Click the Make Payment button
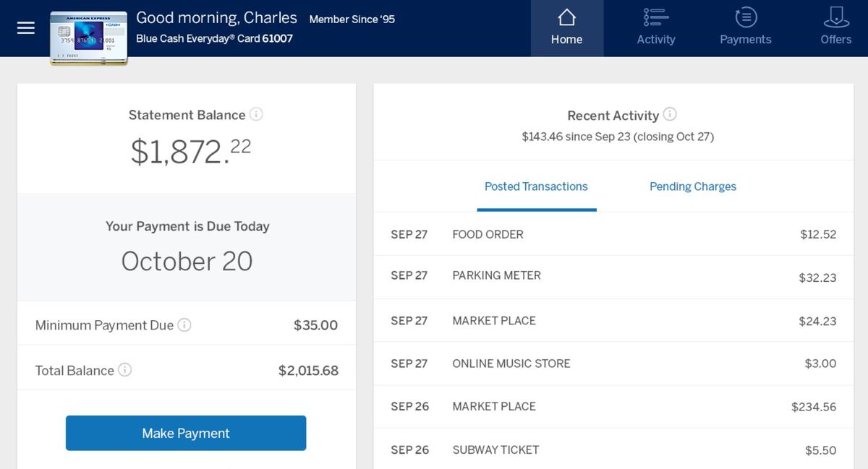868x469 pixels. pyautogui.click(x=186, y=433)
